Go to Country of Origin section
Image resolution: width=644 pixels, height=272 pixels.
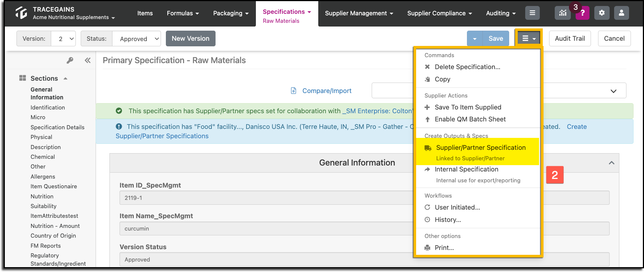click(53, 236)
